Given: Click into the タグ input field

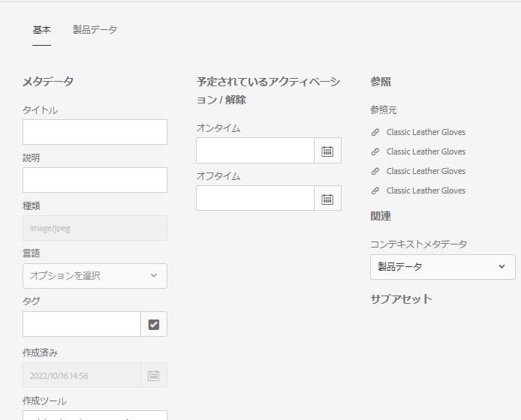Looking at the screenshot, I should point(82,324).
